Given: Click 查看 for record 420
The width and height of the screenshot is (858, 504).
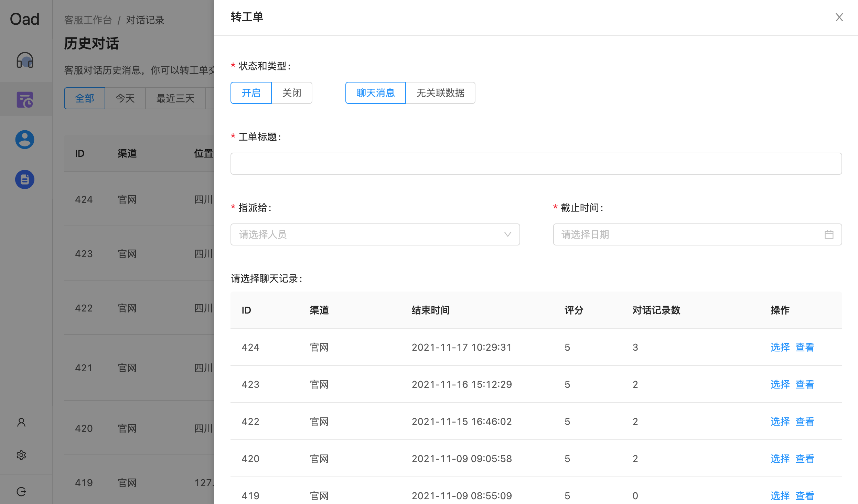Looking at the screenshot, I should click(805, 459).
